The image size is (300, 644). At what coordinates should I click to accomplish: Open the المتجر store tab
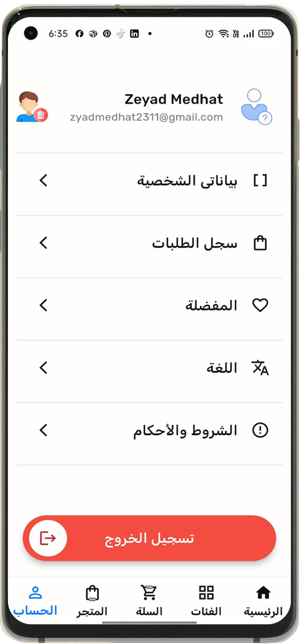[92, 600]
